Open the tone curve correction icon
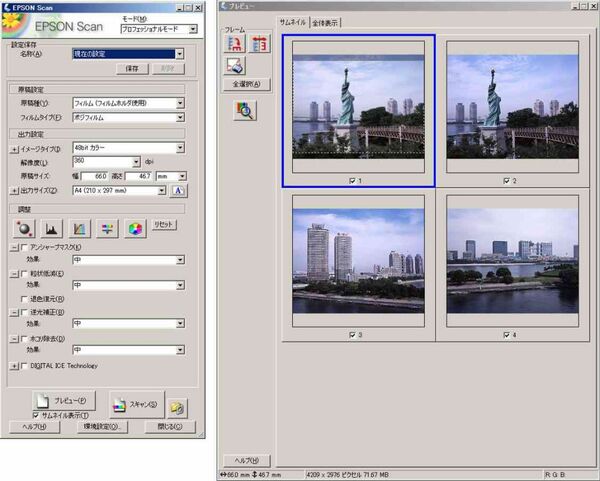600x481 pixels. (80, 229)
